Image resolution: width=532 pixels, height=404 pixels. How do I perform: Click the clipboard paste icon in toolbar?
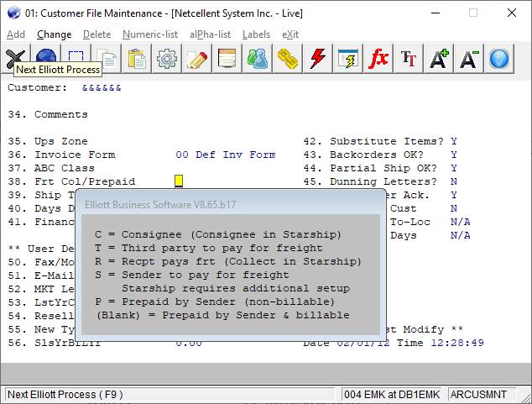coord(136,59)
